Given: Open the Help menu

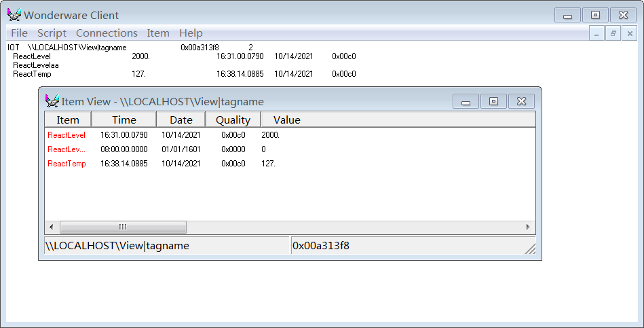Looking at the screenshot, I should click(x=191, y=33).
